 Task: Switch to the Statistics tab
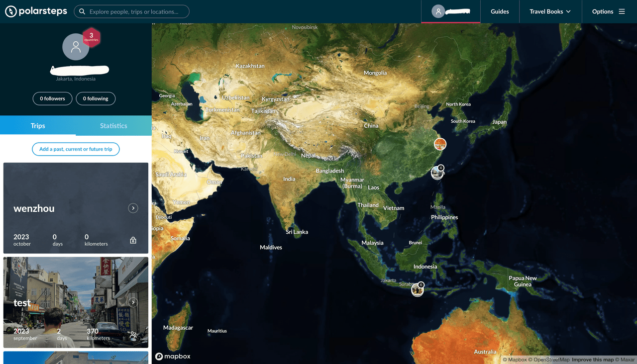[x=113, y=125]
